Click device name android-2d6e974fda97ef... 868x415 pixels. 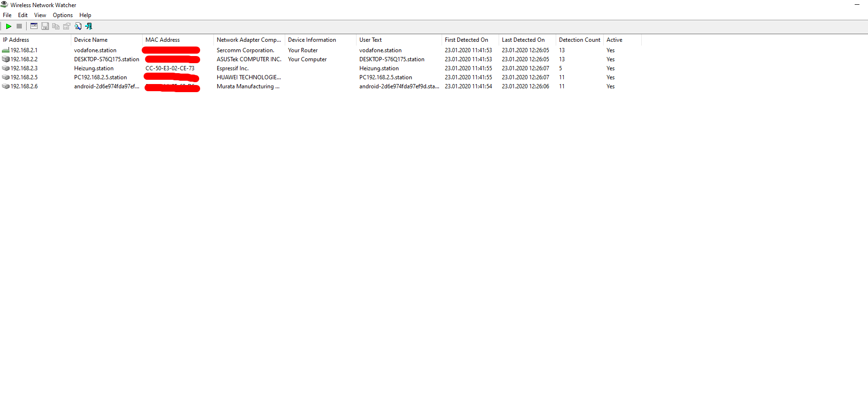(x=106, y=86)
